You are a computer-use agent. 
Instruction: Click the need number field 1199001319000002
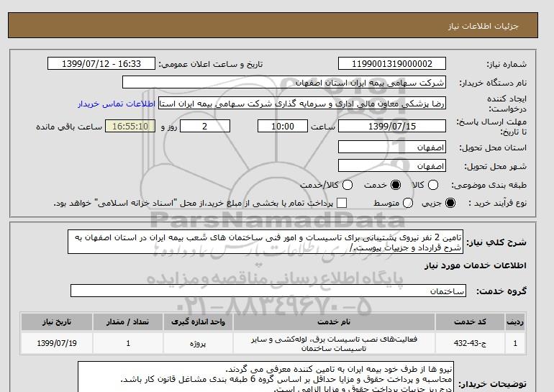coord(392,63)
